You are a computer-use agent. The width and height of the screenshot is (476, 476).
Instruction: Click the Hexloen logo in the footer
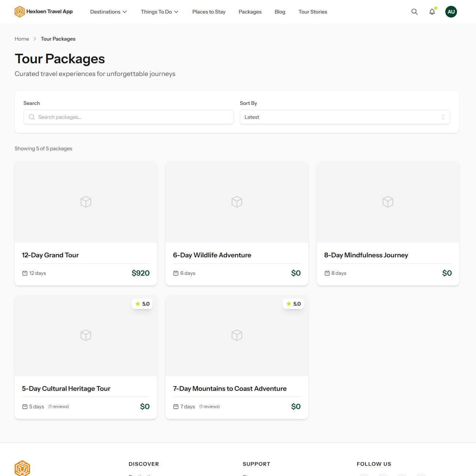point(22,468)
